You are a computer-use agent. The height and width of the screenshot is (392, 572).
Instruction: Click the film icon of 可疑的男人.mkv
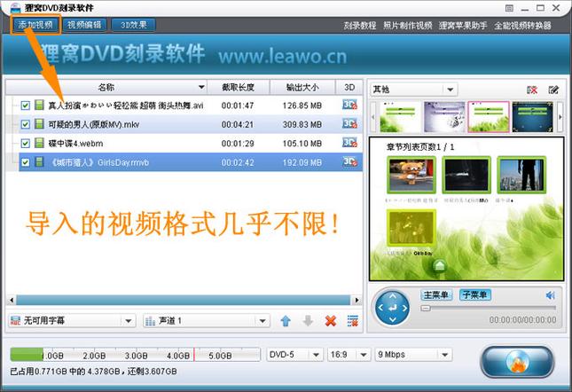[39, 124]
